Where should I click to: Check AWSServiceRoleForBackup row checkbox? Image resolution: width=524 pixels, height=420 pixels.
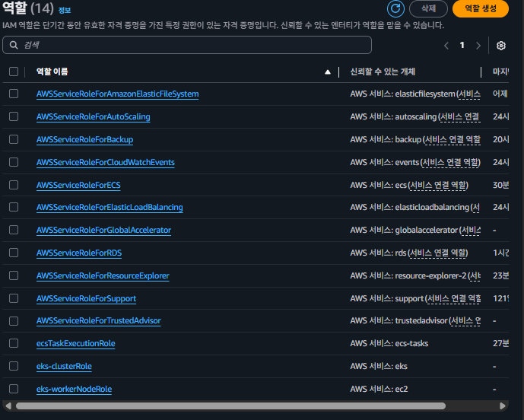point(14,139)
